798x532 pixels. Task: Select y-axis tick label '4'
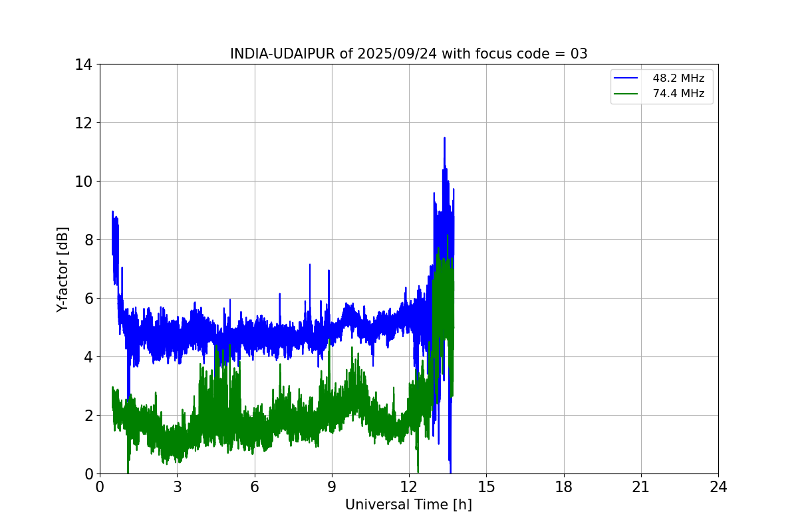tap(88, 357)
